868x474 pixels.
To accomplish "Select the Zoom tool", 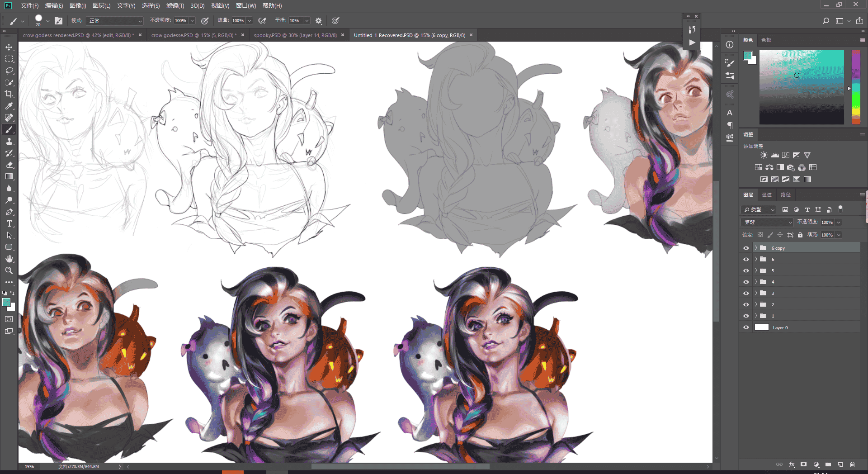I will click(9, 270).
